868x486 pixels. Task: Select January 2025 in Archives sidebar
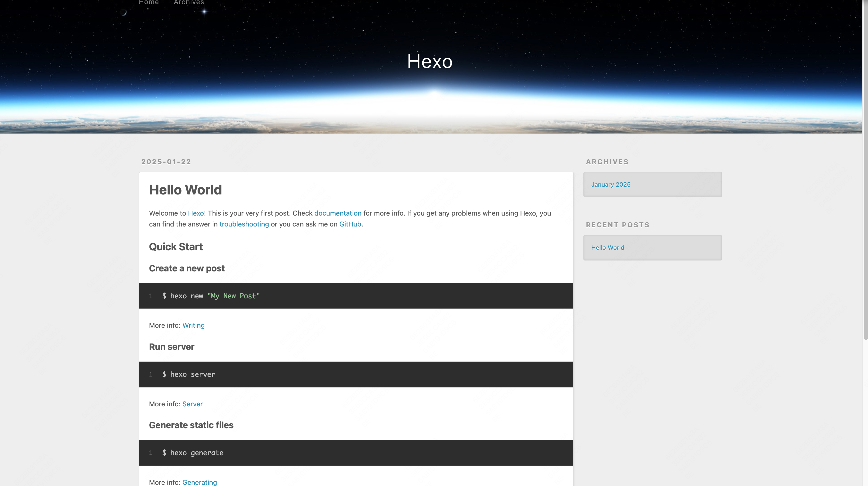coord(611,184)
